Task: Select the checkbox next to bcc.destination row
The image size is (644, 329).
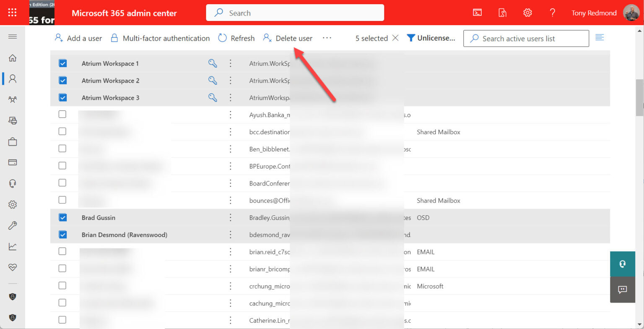Action: (x=62, y=131)
